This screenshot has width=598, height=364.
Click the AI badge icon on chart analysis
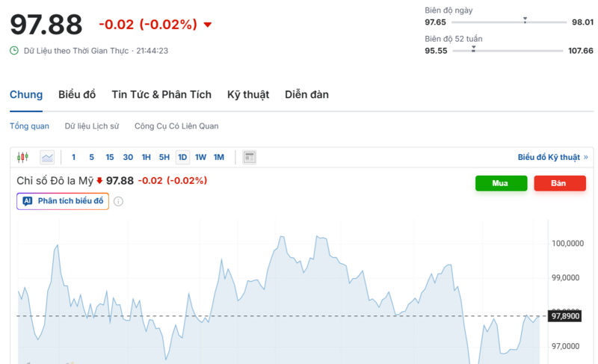28,201
